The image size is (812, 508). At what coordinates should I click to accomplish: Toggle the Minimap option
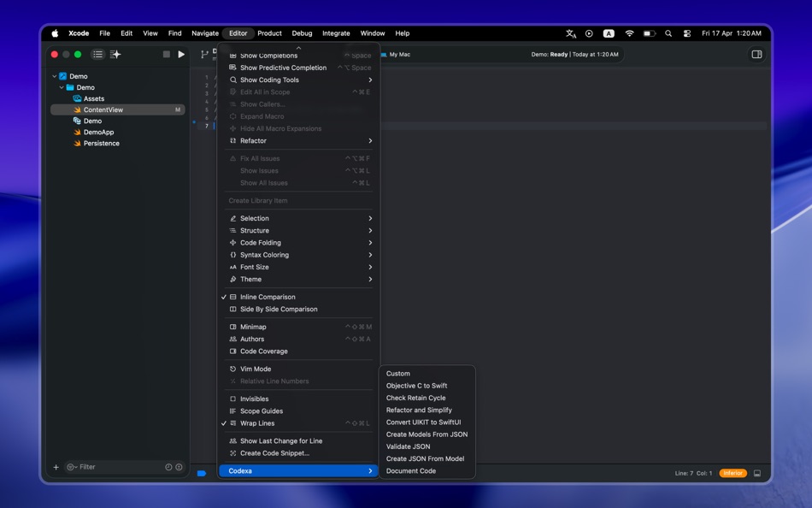(x=299, y=327)
